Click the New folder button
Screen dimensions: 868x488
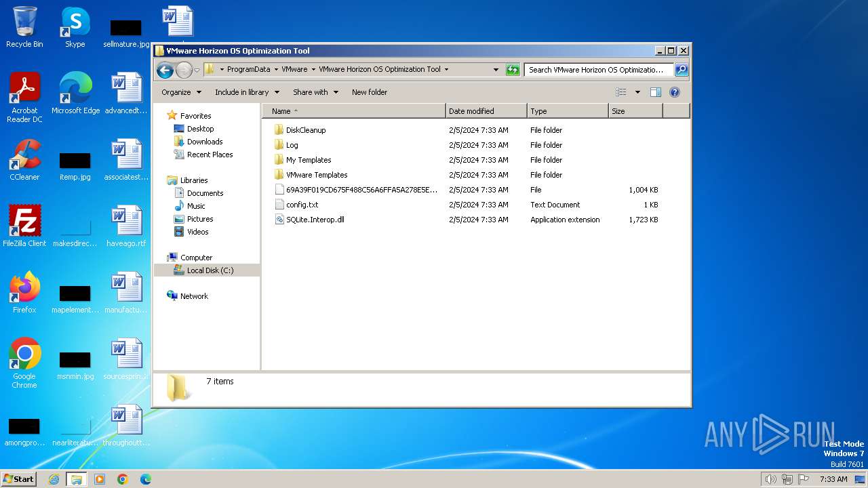click(370, 92)
